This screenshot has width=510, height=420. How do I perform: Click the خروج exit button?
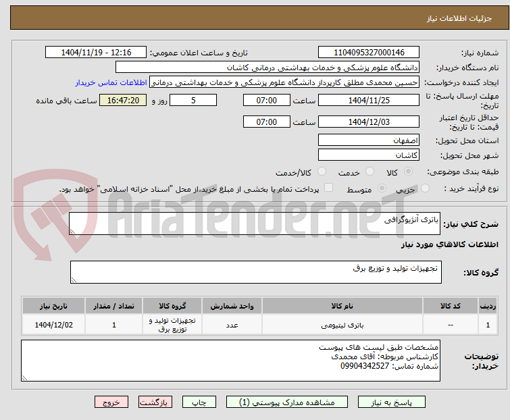pyautogui.click(x=111, y=402)
